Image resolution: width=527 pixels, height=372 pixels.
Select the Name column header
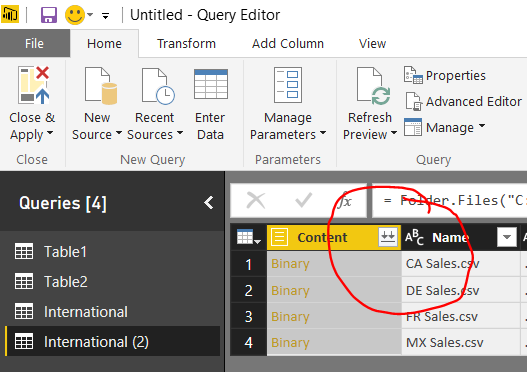(460, 238)
